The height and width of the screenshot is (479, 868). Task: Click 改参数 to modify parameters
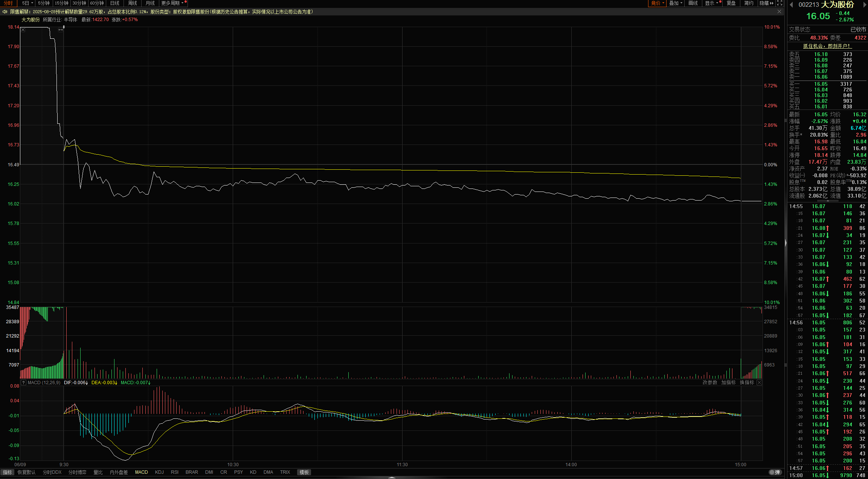tap(710, 383)
